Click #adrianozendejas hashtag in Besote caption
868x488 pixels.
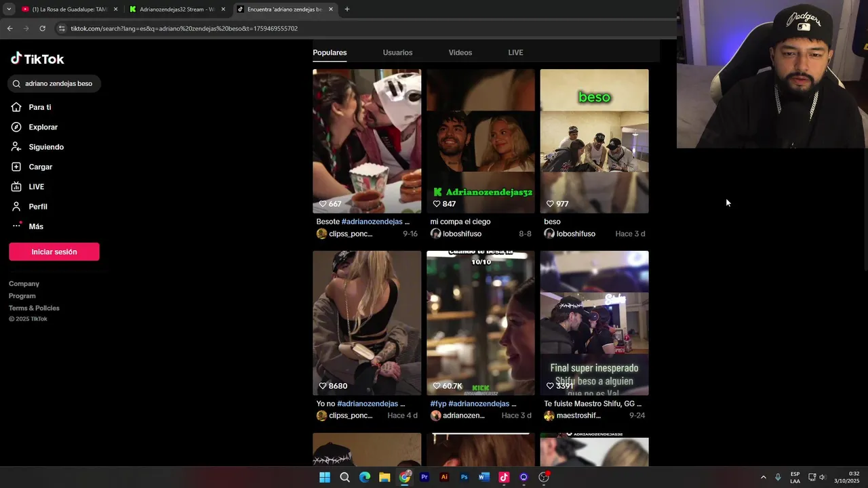click(x=372, y=222)
